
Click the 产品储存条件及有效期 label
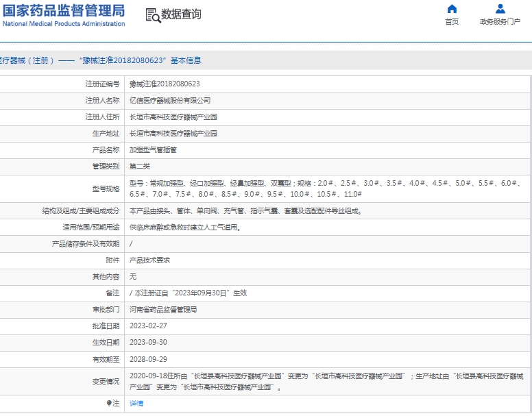[x=86, y=244]
